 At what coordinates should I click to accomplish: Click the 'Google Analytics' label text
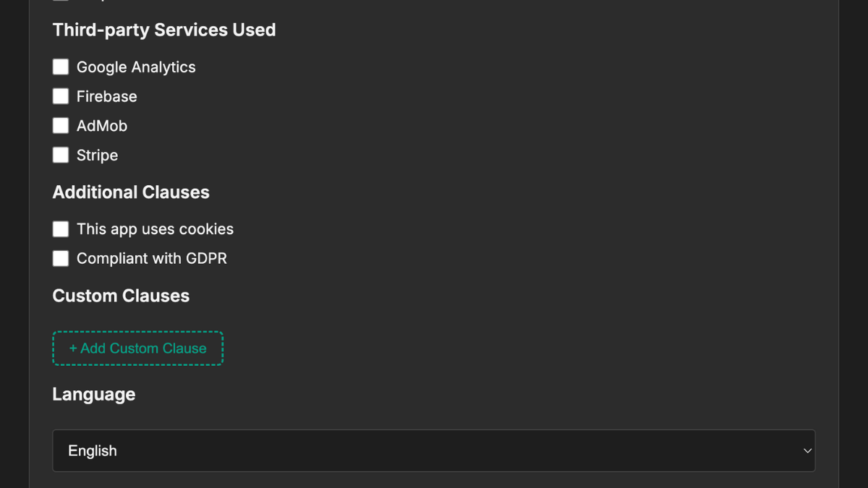point(136,67)
